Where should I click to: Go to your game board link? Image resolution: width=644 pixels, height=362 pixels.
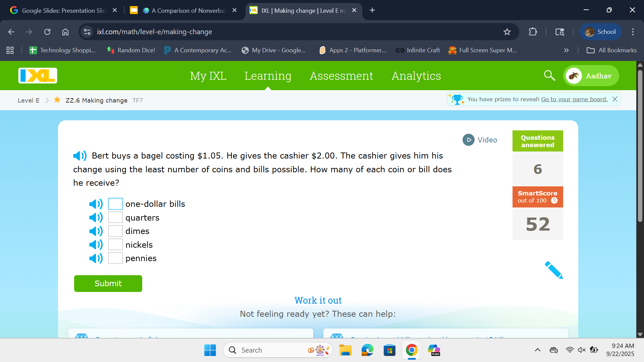coord(574,99)
